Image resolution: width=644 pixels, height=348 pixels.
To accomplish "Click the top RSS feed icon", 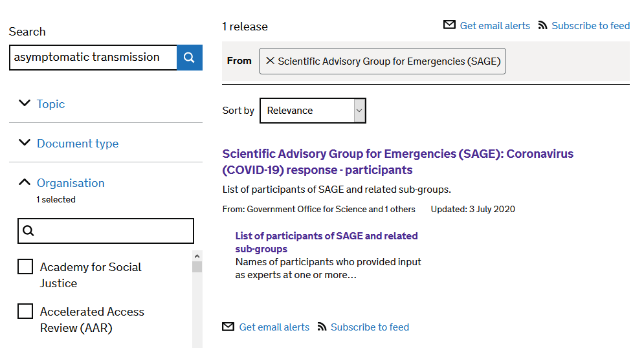I will [542, 25].
